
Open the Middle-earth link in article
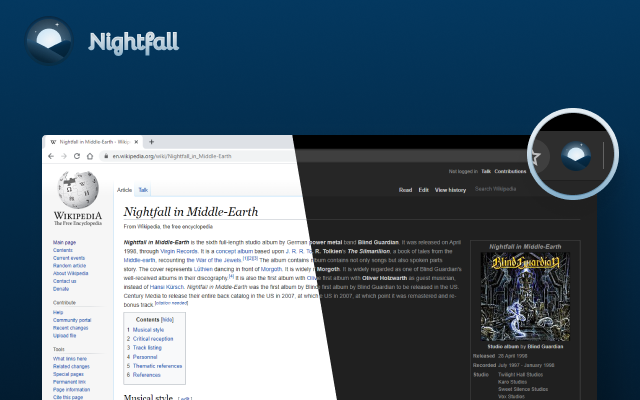click(139, 260)
